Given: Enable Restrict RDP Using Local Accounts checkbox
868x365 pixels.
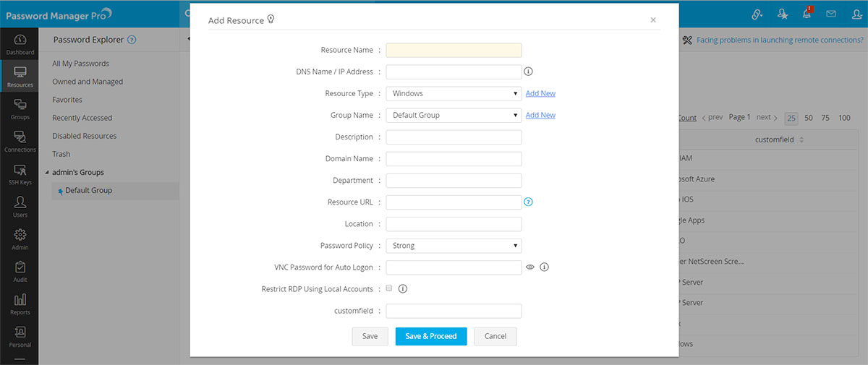Looking at the screenshot, I should (x=389, y=288).
